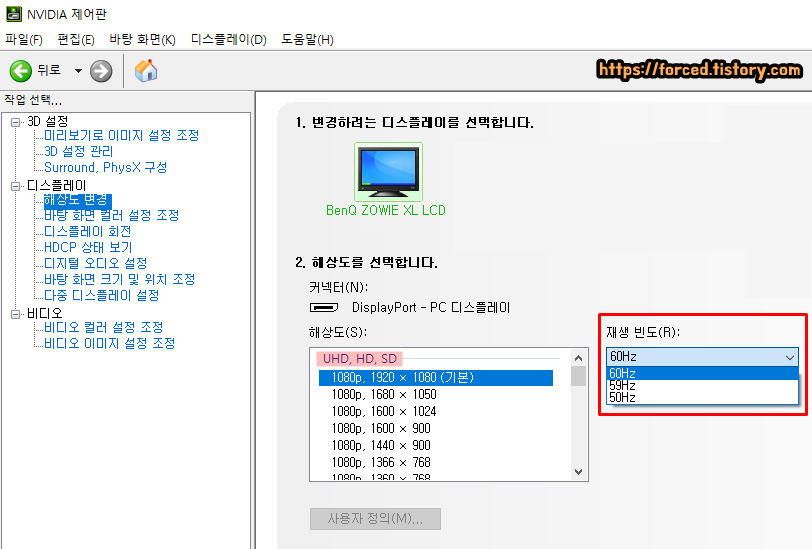The width and height of the screenshot is (812, 549).
Task: Open 3D 설정 관리 page
Action: click(x=78, y=151)
